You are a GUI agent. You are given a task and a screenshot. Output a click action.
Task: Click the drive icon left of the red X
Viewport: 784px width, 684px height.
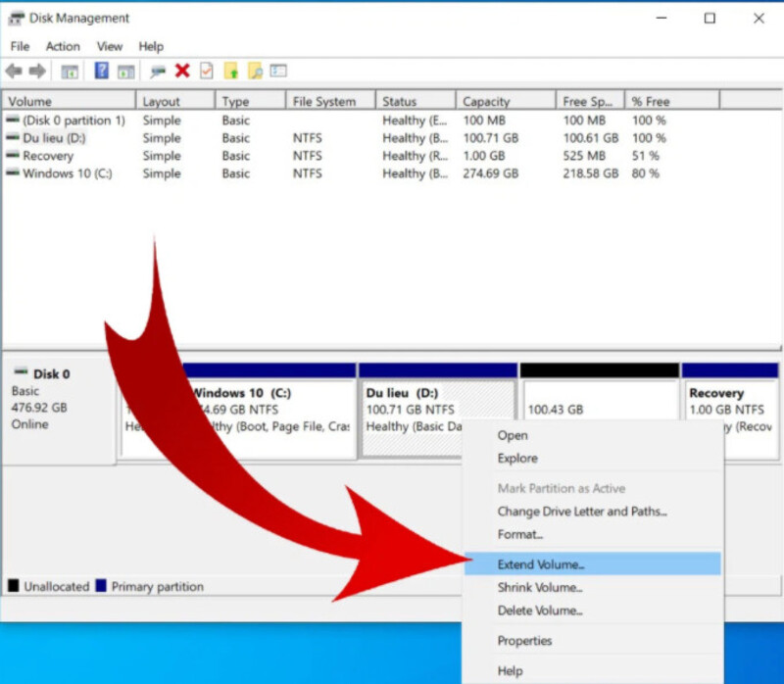[x=158, y=72]
